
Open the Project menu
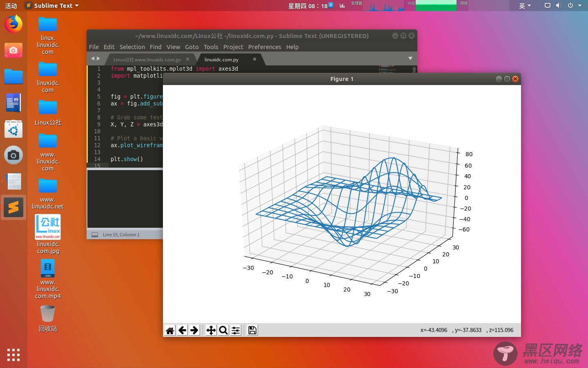[x=233, y=47]
